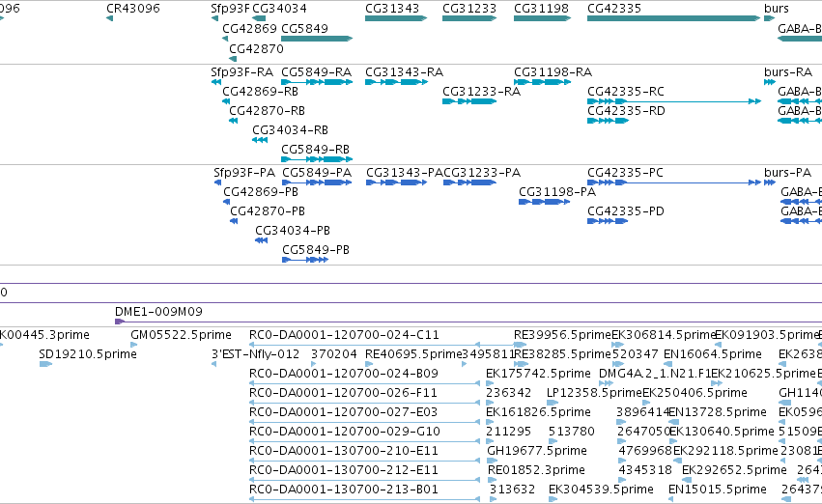Select protein CG31198-PA
The width and height of the screenshot is (822, 504).
tap(544, 202)
